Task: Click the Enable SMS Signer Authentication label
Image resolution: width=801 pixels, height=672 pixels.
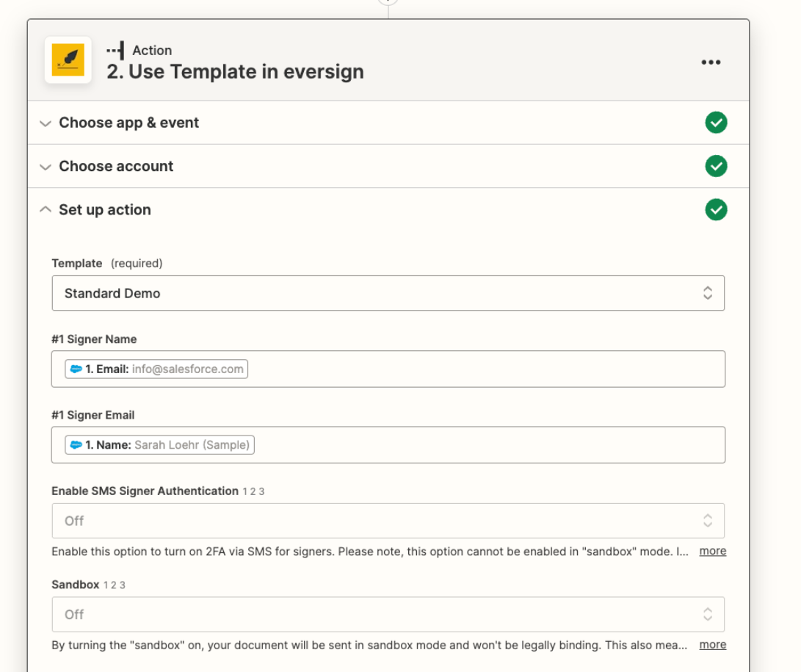Action: click(x=145, y=491)
